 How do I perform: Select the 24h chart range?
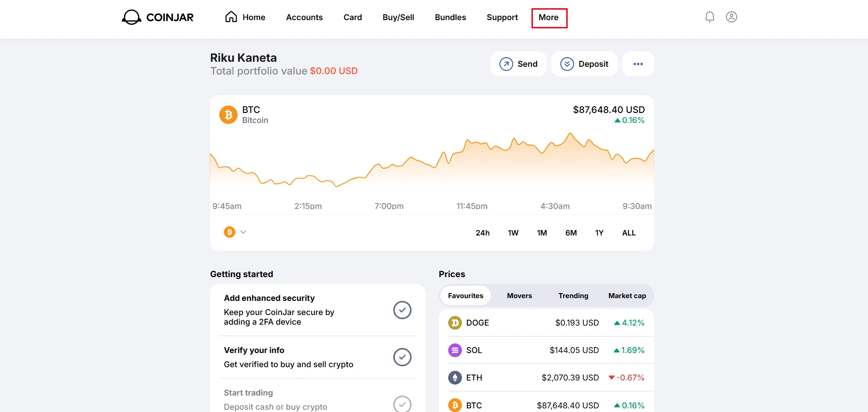pyautogui.click(x=483, y=233)
